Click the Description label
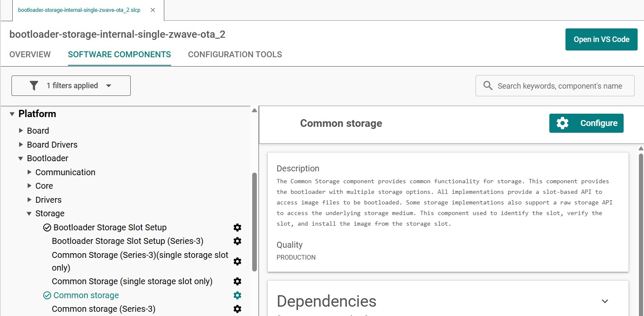The image size is (644, 316). tap(298, 168)
